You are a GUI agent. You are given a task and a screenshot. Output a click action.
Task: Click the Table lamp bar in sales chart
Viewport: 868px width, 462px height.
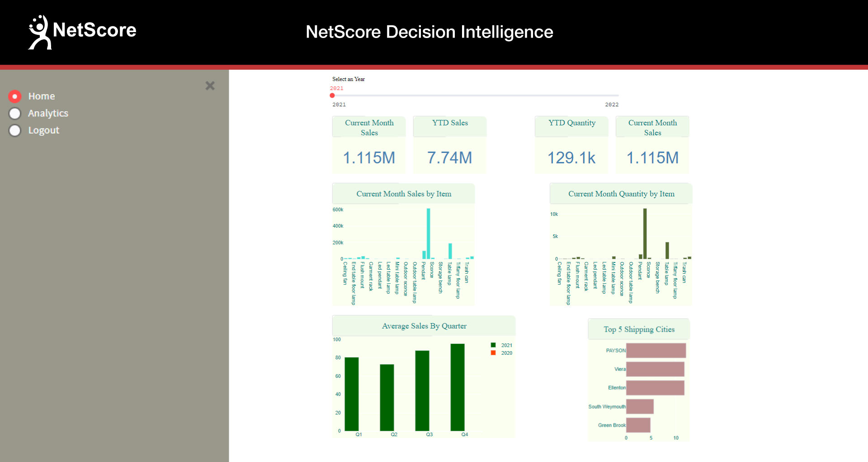(450, 251)
